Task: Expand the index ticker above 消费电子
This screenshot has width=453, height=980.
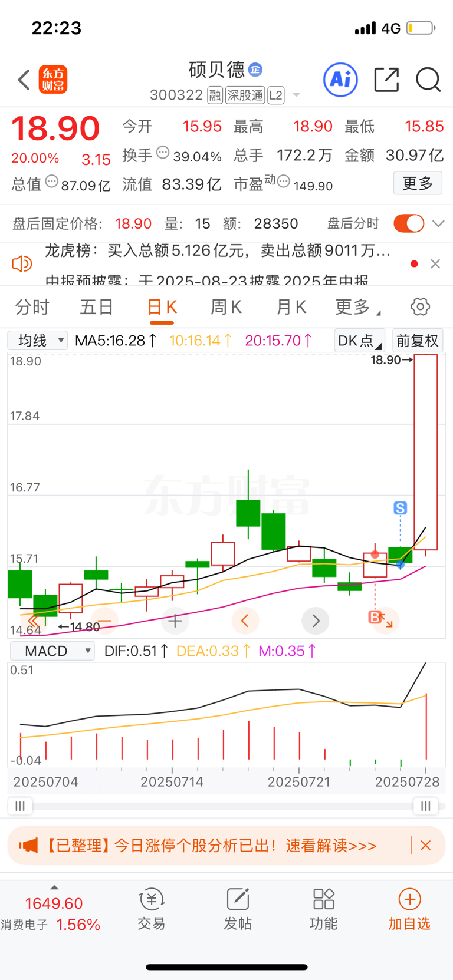Action: click(54, 887)
